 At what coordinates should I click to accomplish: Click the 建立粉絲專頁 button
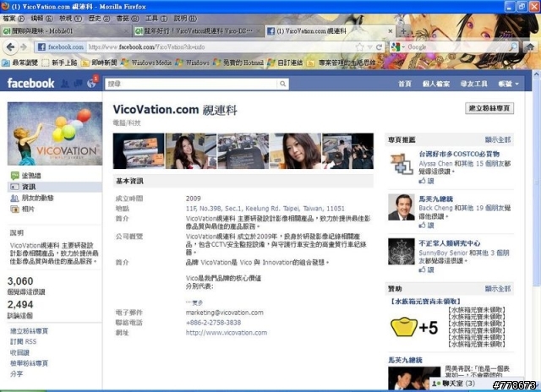click(489, 108)
